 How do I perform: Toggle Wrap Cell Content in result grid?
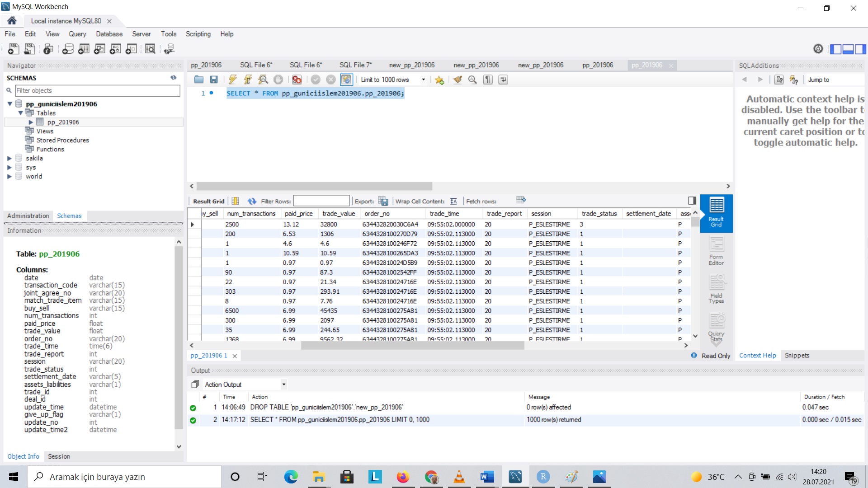tap(454, 201)
